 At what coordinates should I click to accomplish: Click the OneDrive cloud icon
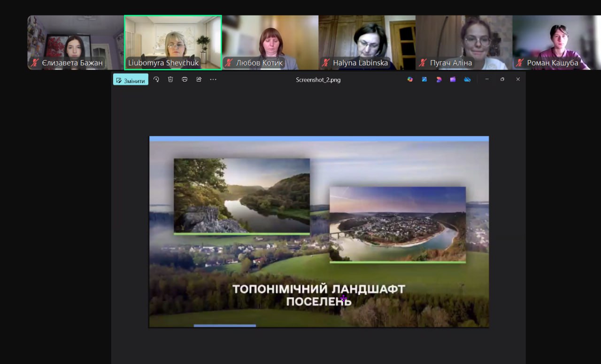click(467, 80)
